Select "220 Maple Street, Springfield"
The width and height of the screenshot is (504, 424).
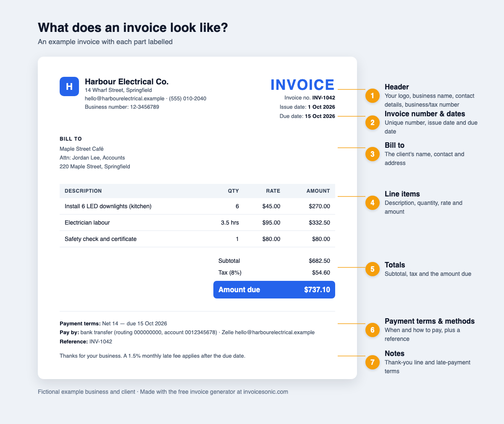click(x=95, y=167)
